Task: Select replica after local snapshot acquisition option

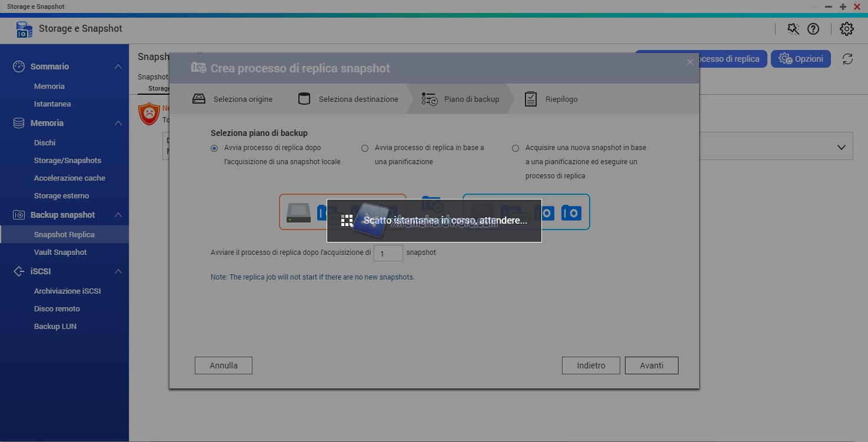Action: pos(214,148)
